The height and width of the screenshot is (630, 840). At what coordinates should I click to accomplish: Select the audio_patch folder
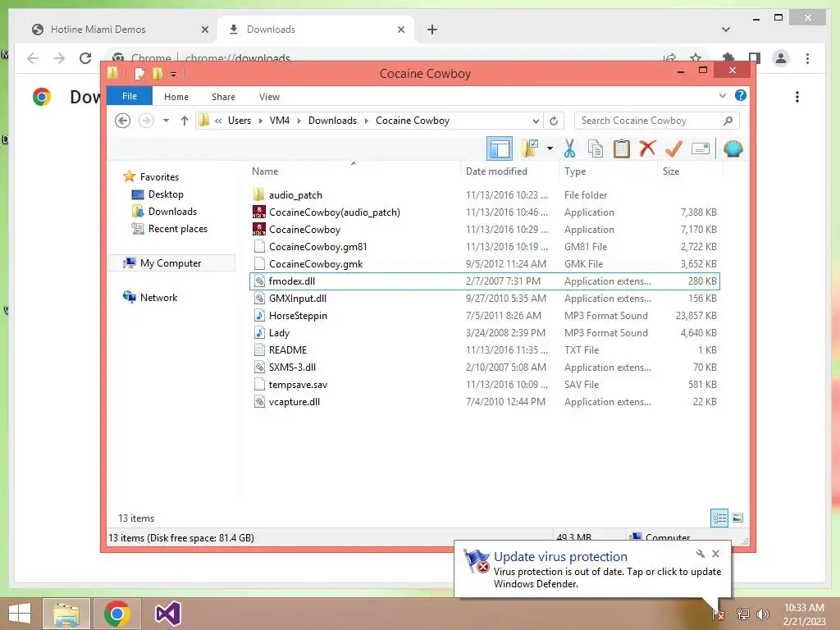(295, 195)
